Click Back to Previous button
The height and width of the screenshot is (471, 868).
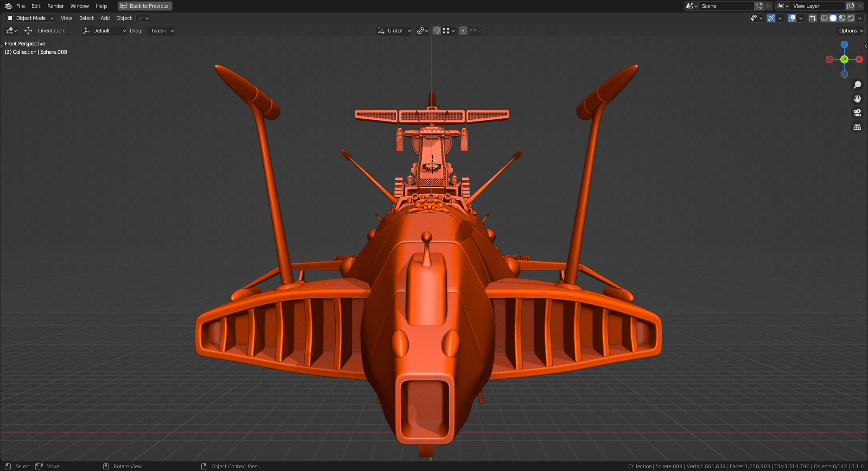click(145, 6)
